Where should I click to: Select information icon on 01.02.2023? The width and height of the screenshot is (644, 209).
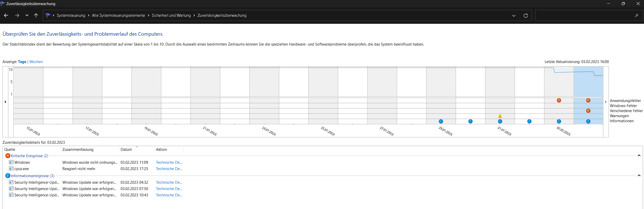click(529, 121)
